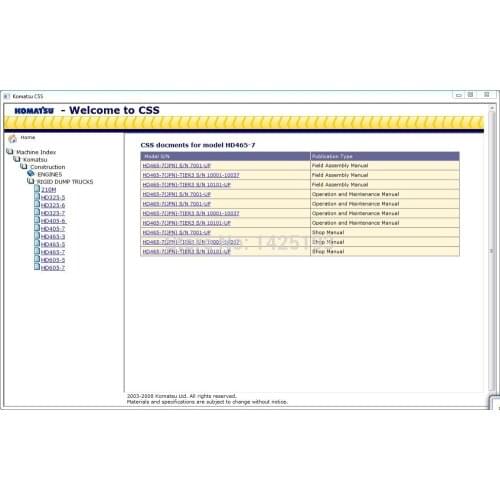Click the document icon next to HD465-5
500x500 pixels.
(37, 244)
